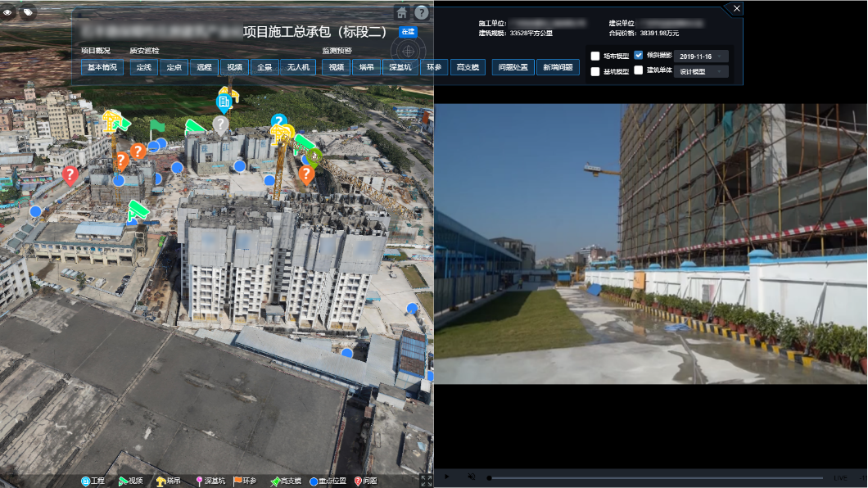Open help question mark icon
This screenshot has width=868, height=488.
pos(421,12)
